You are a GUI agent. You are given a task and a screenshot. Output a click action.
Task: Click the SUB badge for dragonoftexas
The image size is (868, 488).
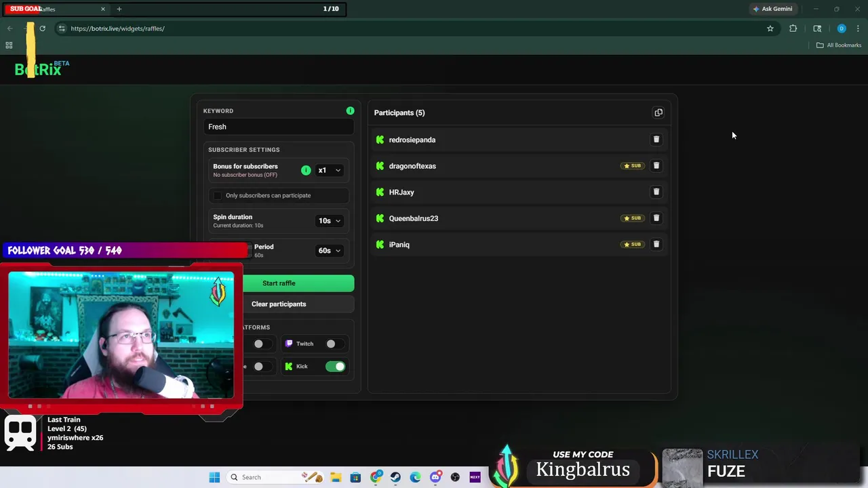point(632,165)
